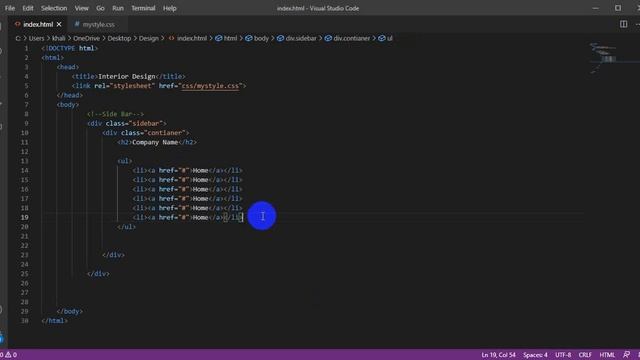The image size is (640, 360).
Task: Click the DOCTYPE html line
Action: (70, 48)
